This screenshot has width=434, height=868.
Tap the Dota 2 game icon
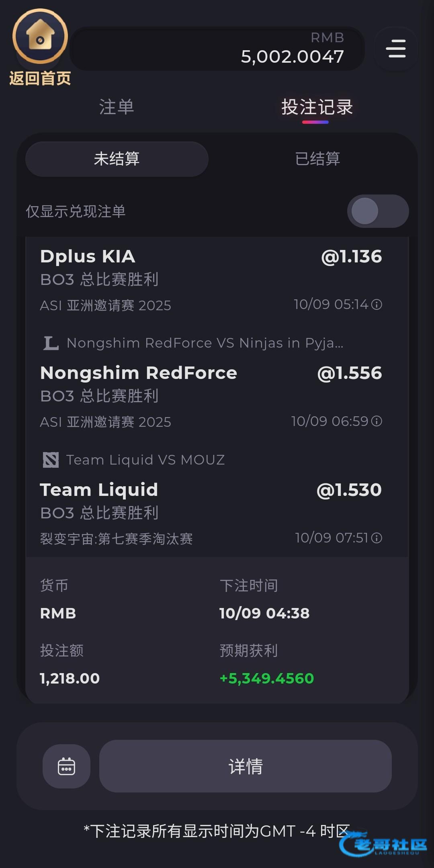coord(51,460)
